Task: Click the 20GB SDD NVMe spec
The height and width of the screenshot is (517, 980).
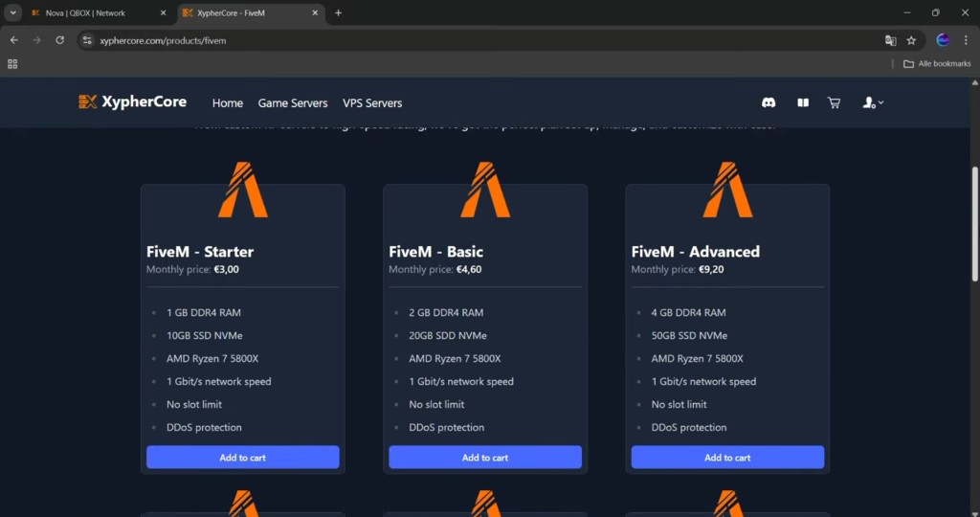Action: click(448, 336)
